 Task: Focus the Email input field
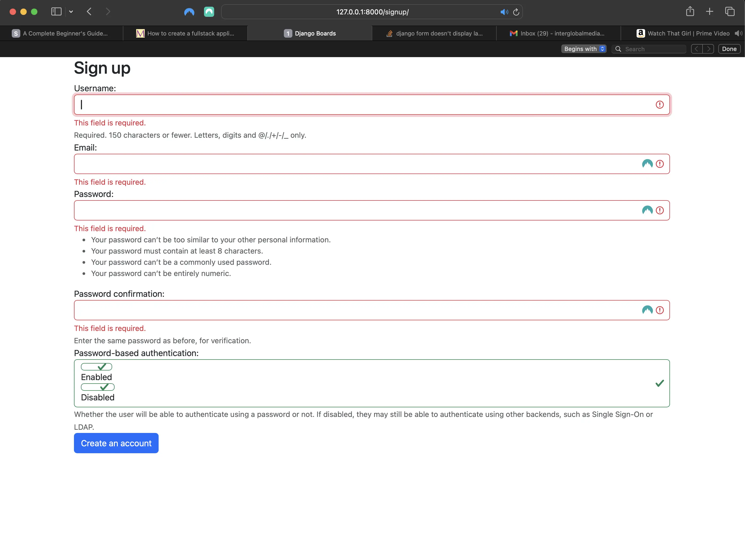tap(372, 164)
